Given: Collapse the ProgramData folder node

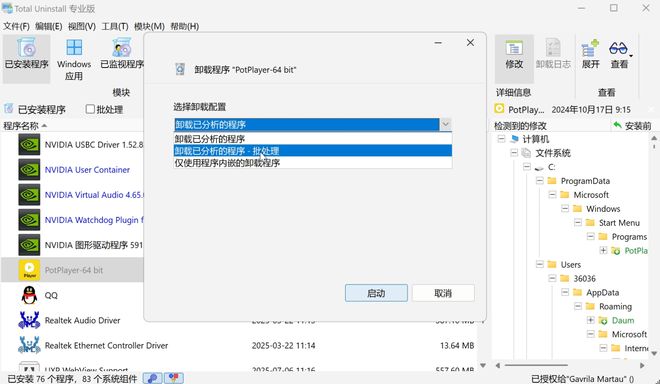Looking at the screenshot, I should click(x=539, y=181).
